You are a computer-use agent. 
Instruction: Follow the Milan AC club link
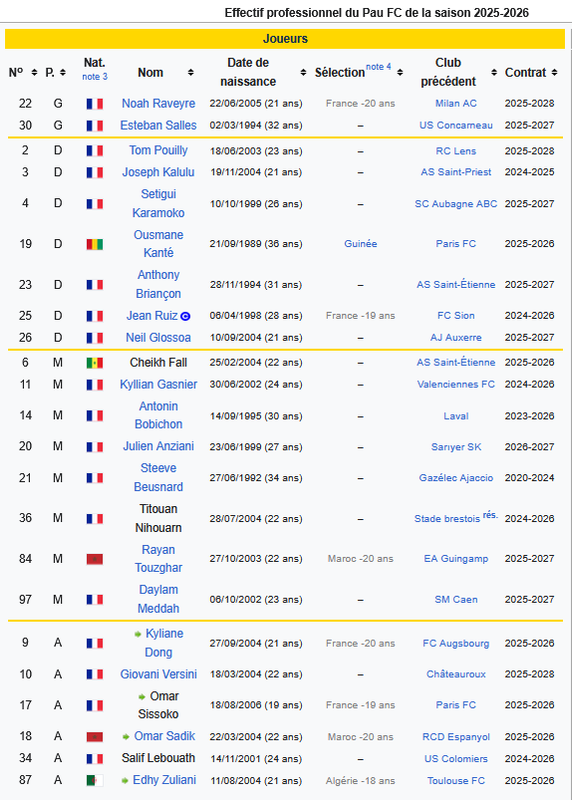456,104
